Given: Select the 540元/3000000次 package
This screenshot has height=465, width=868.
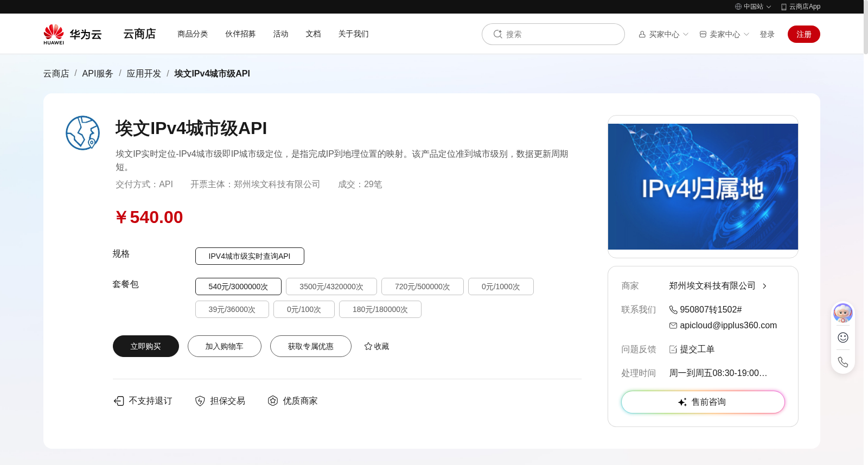Looking at the screenshot, I should point(238,286).
